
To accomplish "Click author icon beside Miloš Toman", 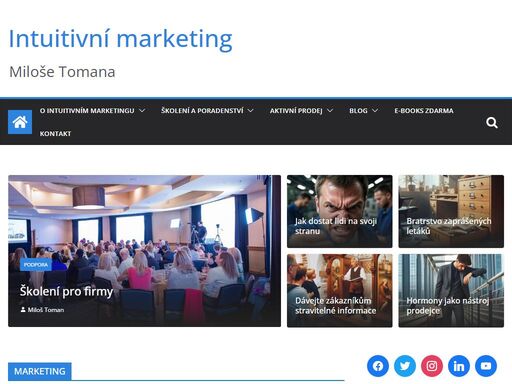I will coord(23,310).
